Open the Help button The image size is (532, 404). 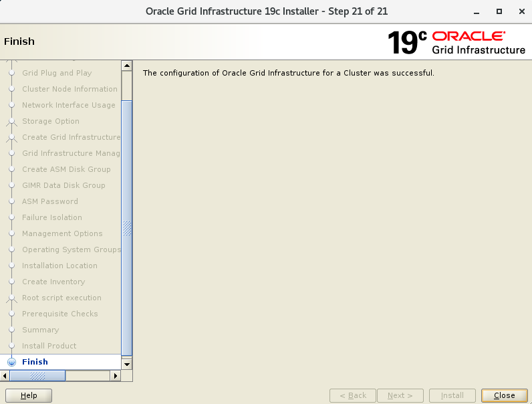pyautogui.click(x=29, y=395)
